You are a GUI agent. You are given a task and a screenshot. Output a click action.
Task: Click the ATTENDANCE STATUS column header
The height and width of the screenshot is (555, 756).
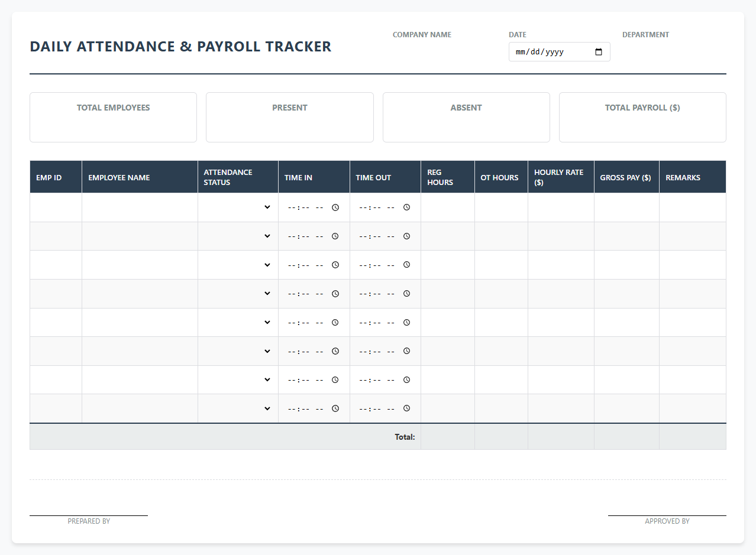(238, 177)
